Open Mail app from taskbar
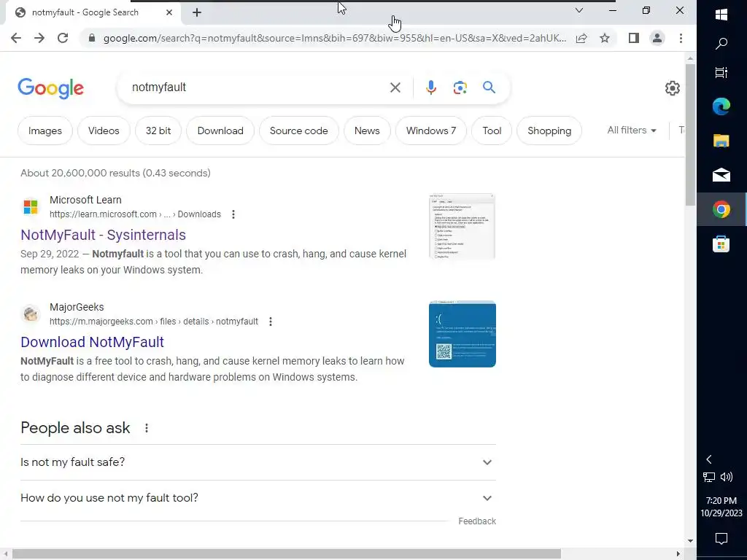The height and width of the screenshot is (560, 747). click(721, 175)
